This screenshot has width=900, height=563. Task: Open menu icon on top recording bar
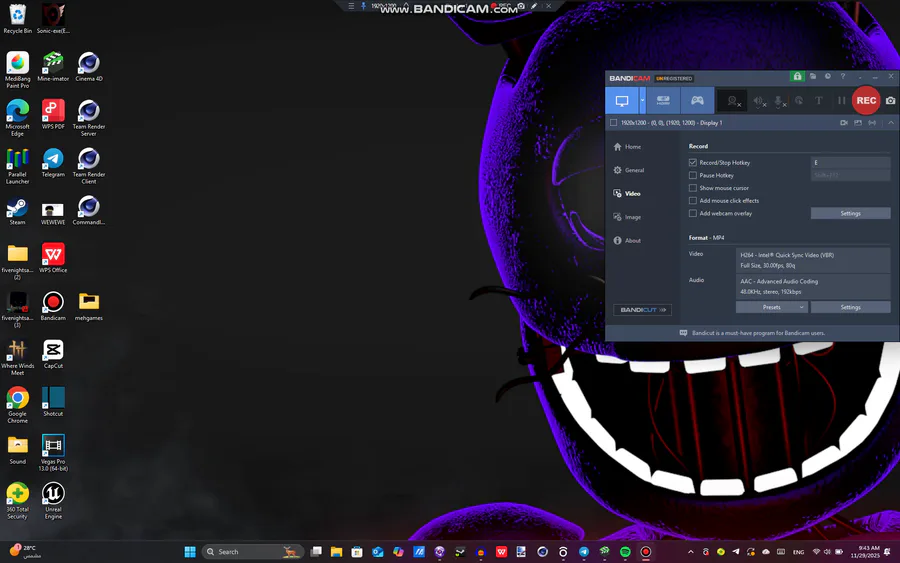(351, 6)
